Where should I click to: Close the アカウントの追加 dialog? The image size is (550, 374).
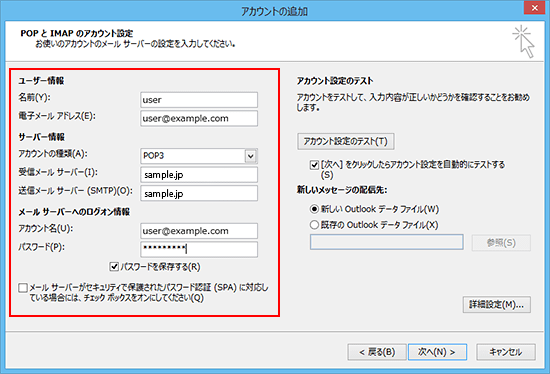point(534,8)
